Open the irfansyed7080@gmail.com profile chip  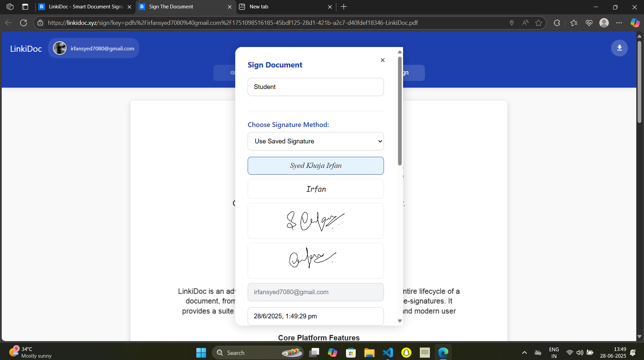click(94, 48)
